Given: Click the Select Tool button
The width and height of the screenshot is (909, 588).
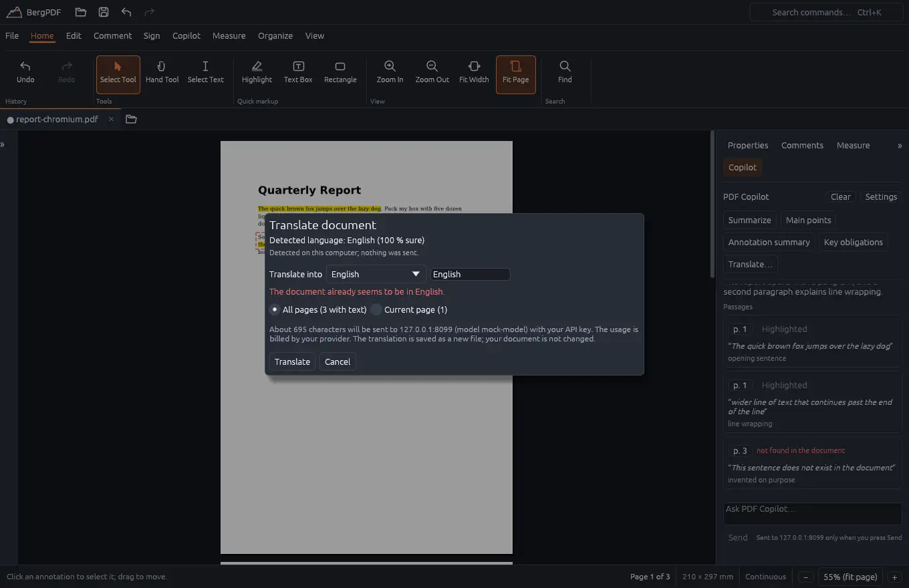Looking at the screenshot, I should point(118,74).
